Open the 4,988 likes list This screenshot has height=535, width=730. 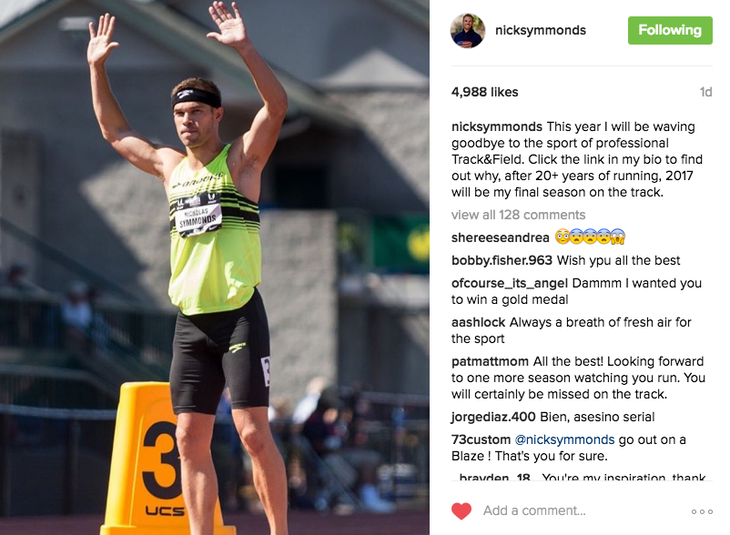coord(485,92)
